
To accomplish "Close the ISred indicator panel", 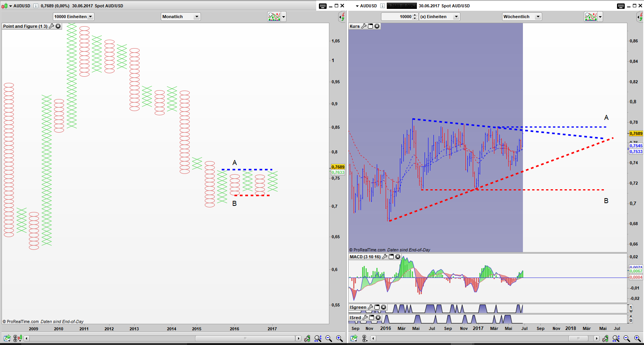I will point(378,318).
